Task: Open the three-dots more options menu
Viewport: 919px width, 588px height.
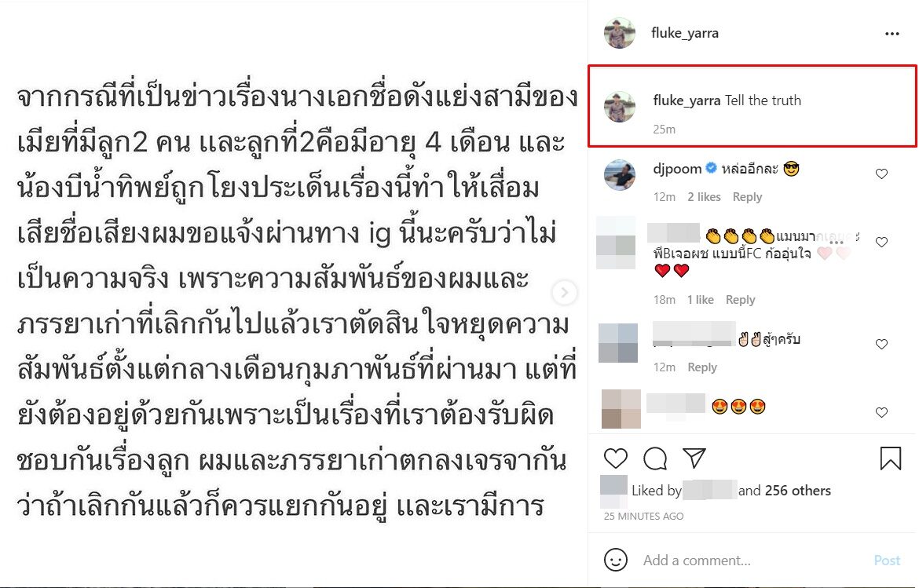Action: [892, 34]
